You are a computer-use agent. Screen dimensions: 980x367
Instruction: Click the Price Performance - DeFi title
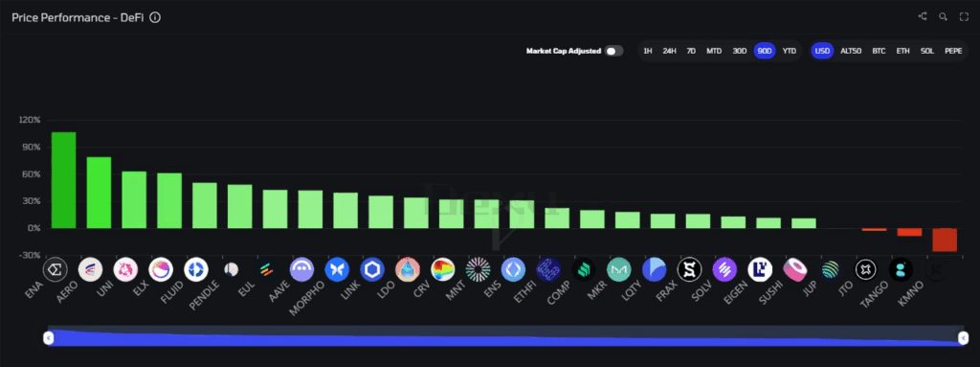tap(78, 17)
